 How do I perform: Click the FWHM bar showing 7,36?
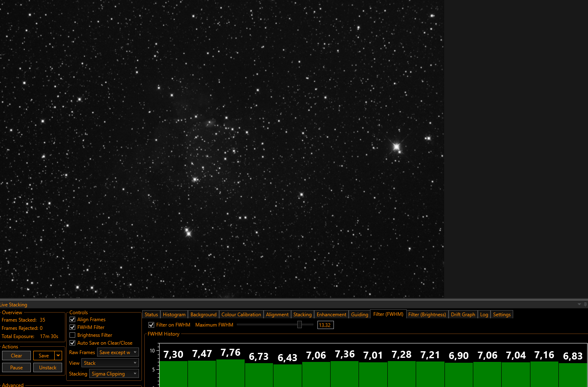pyautogui.click(x=345, y=374)
